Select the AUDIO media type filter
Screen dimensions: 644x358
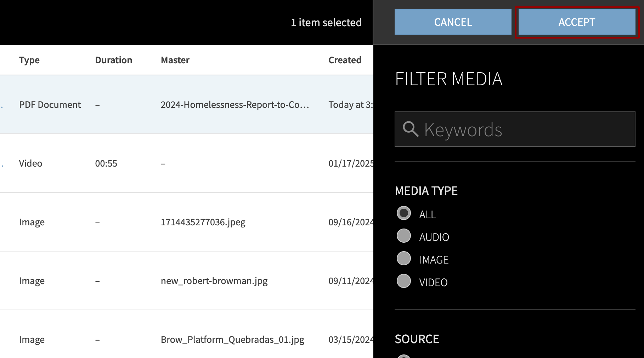(x=403, y=236)
